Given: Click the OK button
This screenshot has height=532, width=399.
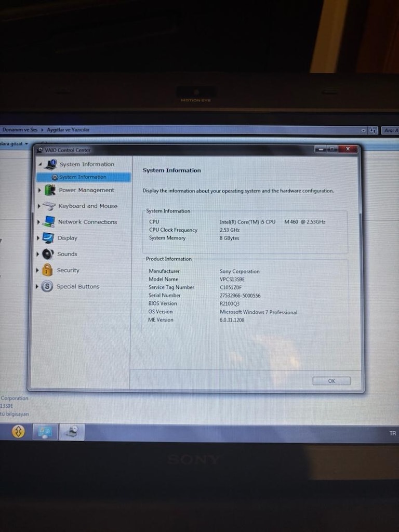Looking at the screenshot, I should 331,381.
